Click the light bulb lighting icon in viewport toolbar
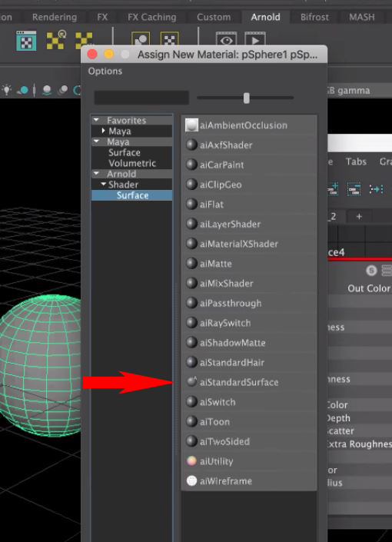 (7, 90)
